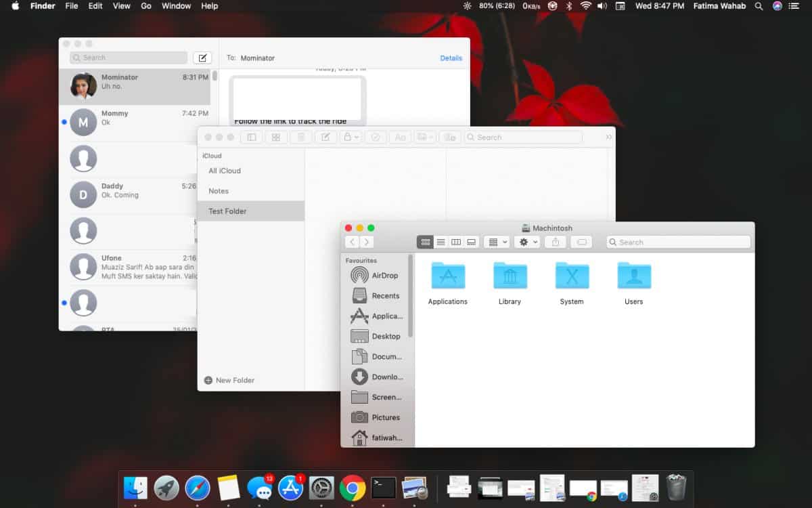Open the View menu
The height and width of the screenshot is (508, 812).
[122, 6]
